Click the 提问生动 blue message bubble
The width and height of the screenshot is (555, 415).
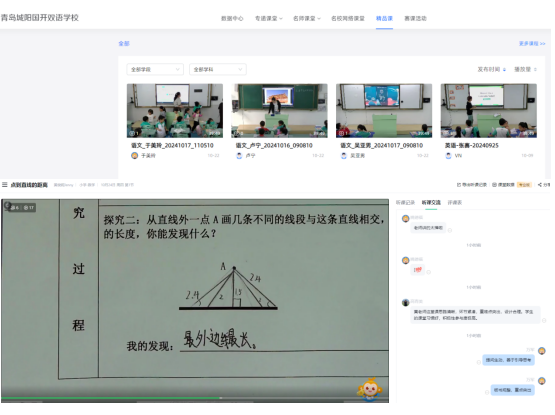pos(508,360)
